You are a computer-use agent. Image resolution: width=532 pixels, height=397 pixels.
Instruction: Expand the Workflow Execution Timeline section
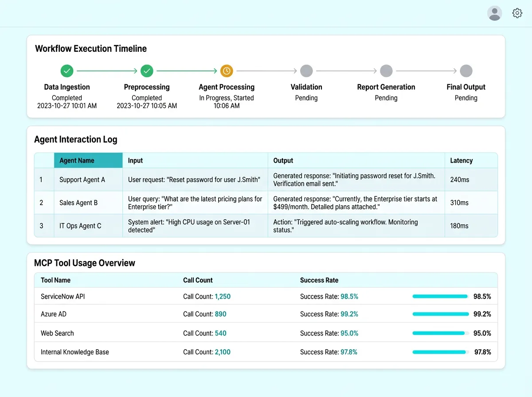click(x=90, y=48)
